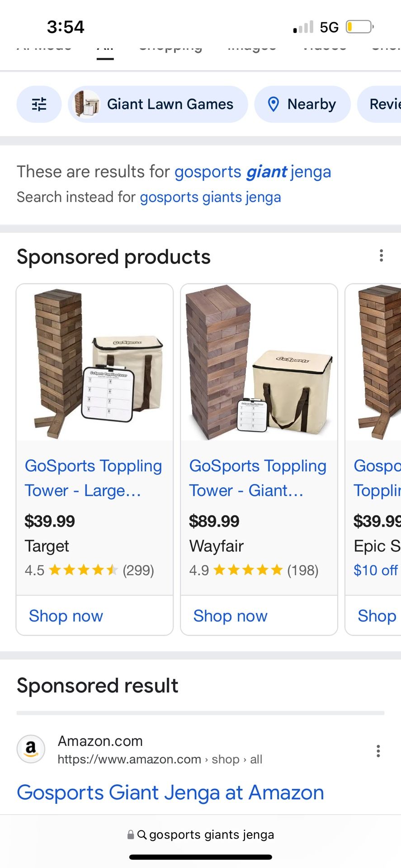Open Amazon result three-dot options
The width and height of the screenshot is (401, 868).
pos(378,751)
